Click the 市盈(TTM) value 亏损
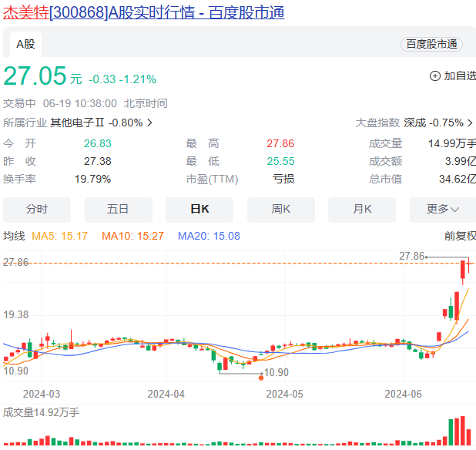This screenshot has height=450, width=476. (x=283, y=179)
